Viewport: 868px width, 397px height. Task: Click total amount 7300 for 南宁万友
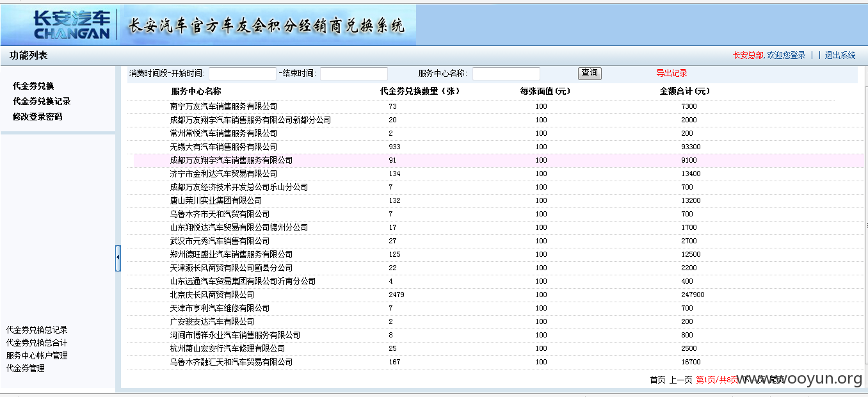pyautogui.click(x=689, y=106)
